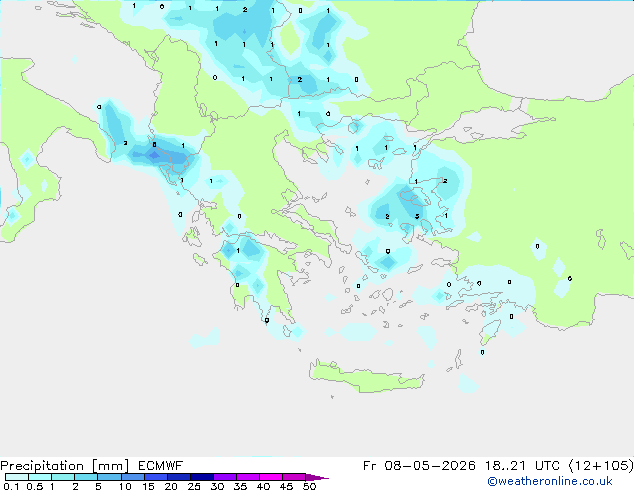Click the above-50 mm arrow tip of legend
The image size is (634, 490).
pos(317,477)
